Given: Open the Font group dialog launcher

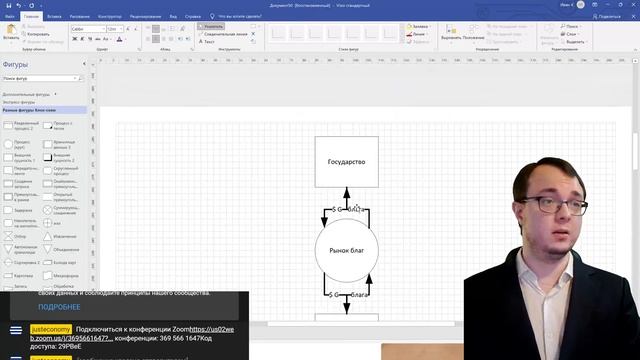Looking at the screenshot, I should pyautogui.click(x=139, y=49).
